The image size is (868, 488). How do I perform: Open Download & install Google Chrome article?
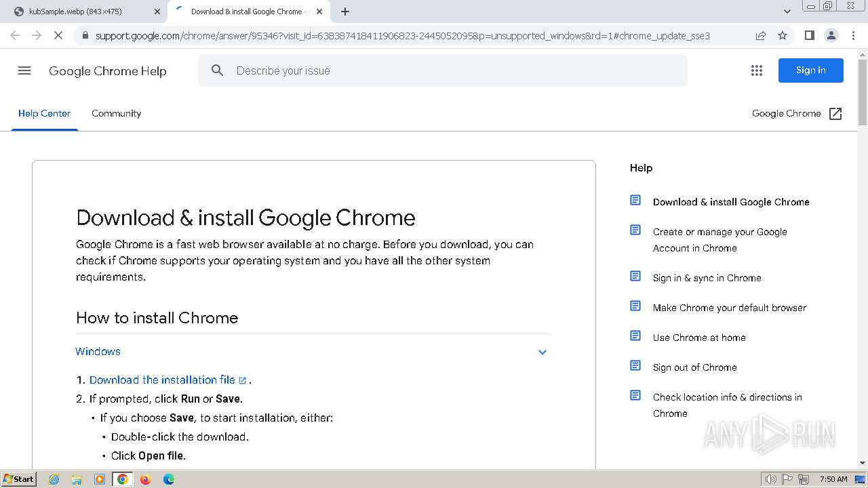[731, 202]
